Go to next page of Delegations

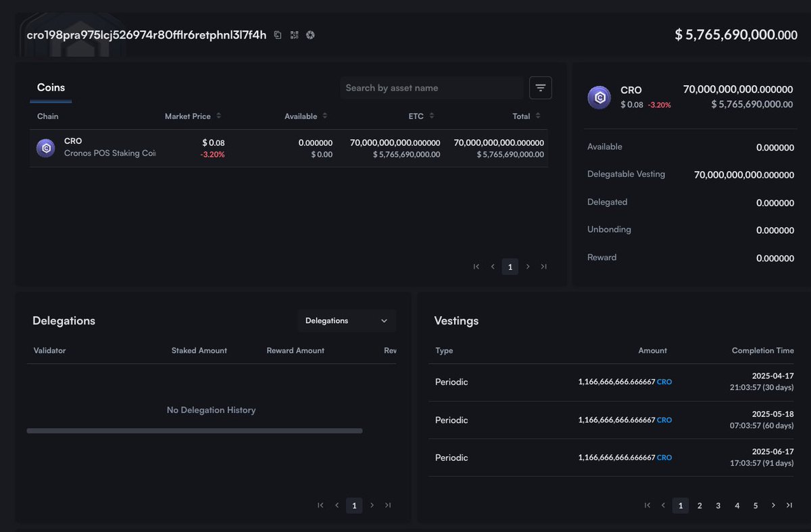click(x=372, y=505)
